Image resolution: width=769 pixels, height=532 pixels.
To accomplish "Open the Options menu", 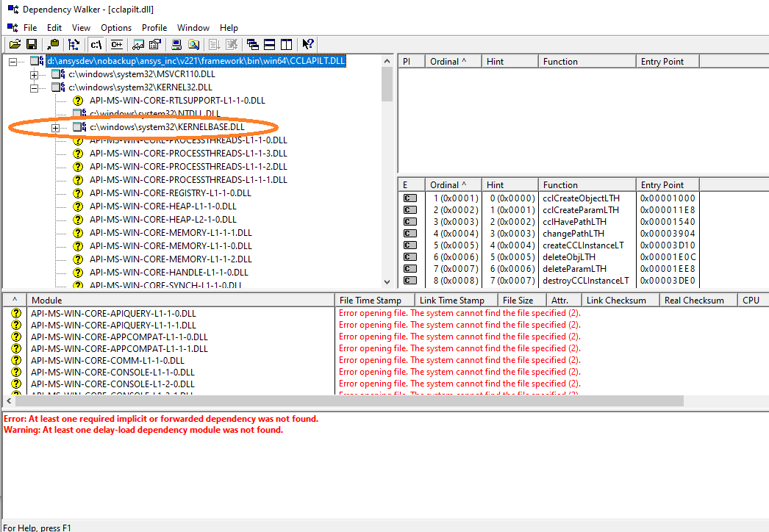I will click(x=116, y=28).
